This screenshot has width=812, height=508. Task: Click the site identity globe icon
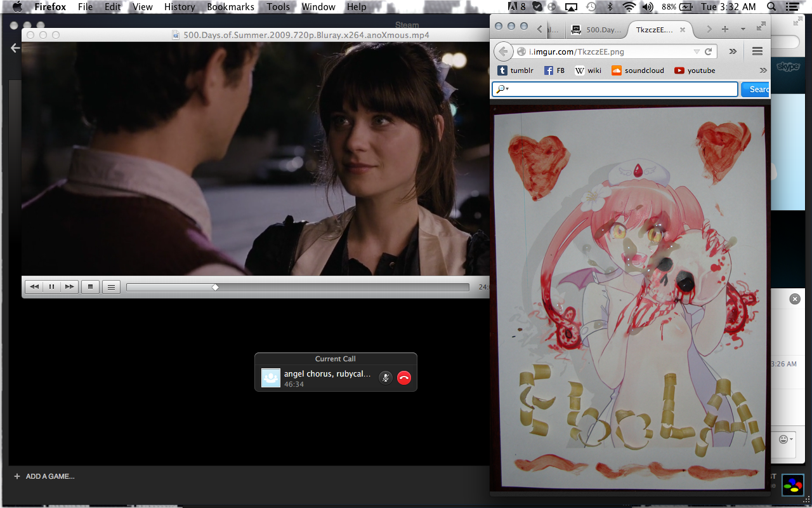click(x=521, y=51)
